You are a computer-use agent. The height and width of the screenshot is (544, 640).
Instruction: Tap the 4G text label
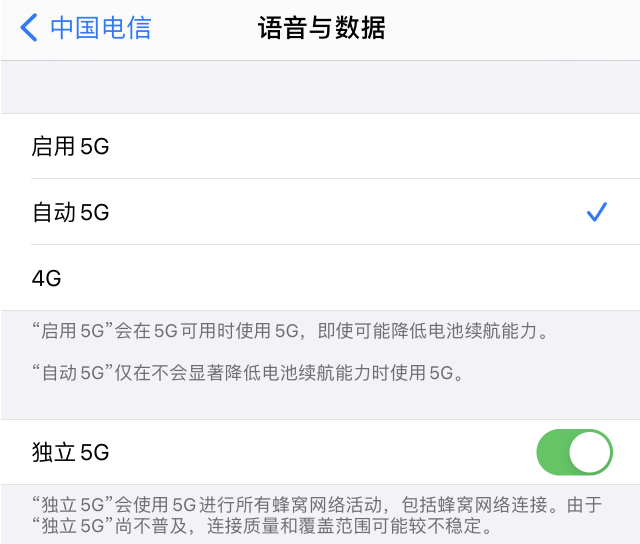click(47, 278)
